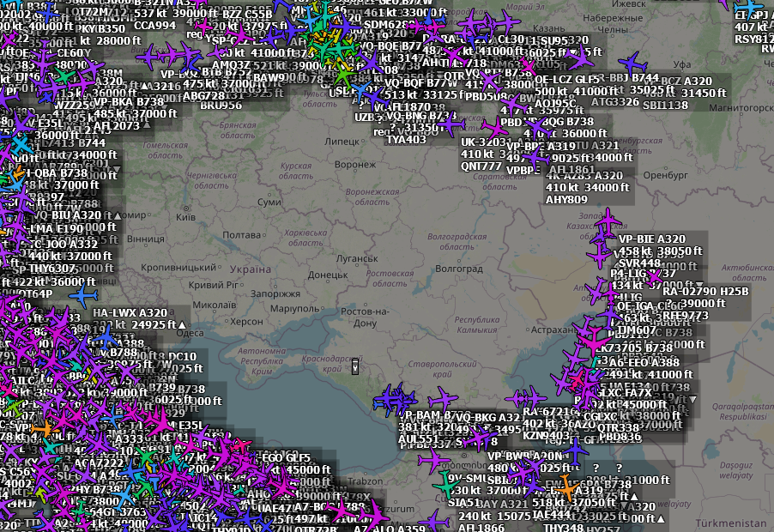
Task: Select the green aircraft left of the 38M label
Action: 63,76
